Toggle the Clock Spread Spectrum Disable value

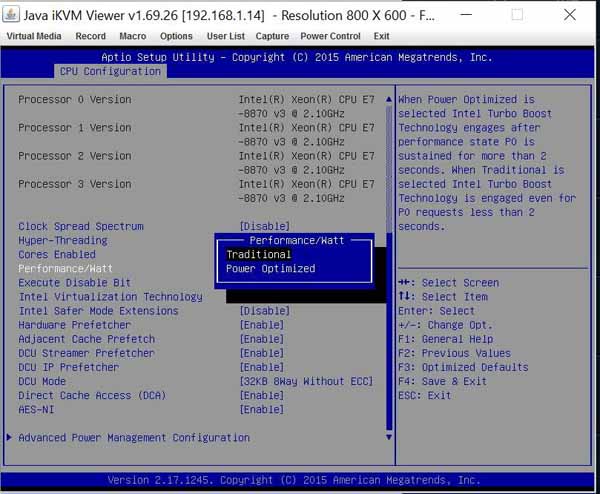pos(265,227)
